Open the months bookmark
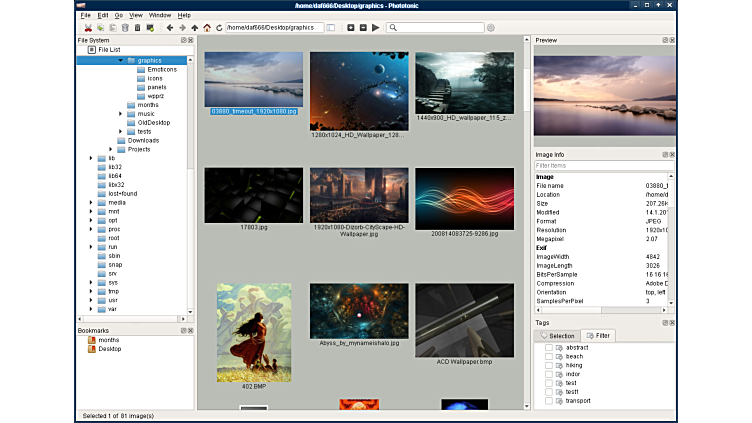 108,340
